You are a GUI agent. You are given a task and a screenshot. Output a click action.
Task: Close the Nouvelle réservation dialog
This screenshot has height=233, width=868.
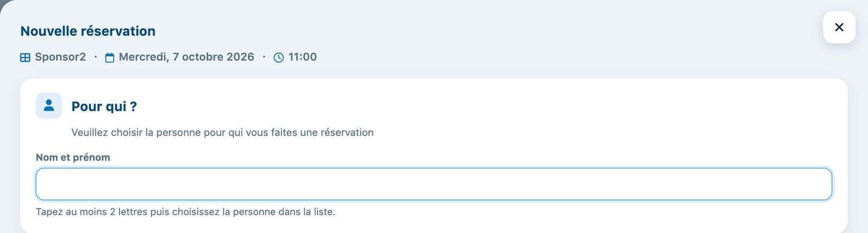[x=839, y=27]
